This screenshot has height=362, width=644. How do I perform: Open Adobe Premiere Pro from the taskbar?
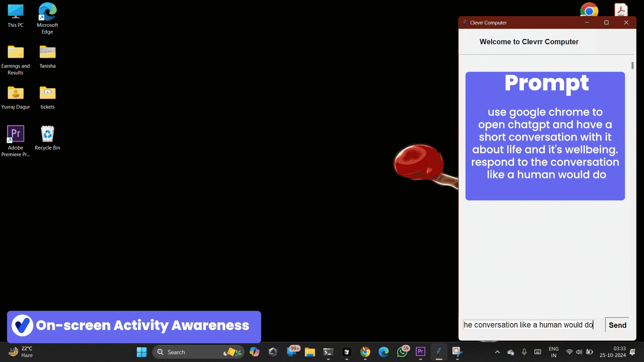(420, 352)
